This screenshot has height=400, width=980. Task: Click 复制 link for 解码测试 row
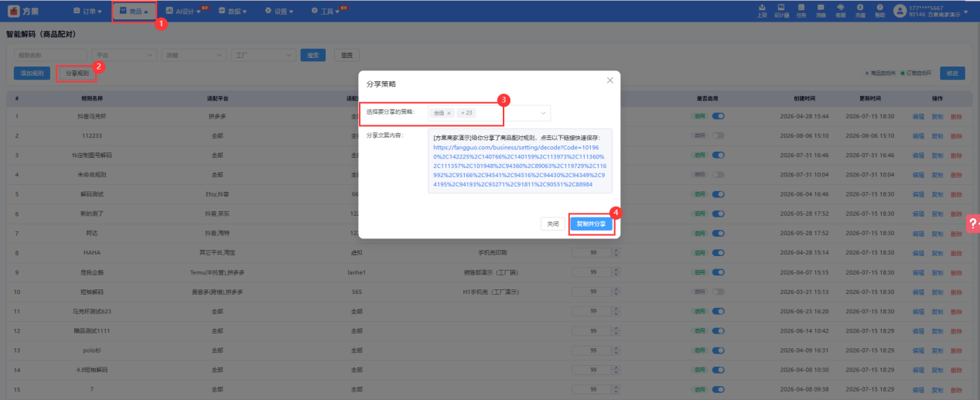click(937, 194)
